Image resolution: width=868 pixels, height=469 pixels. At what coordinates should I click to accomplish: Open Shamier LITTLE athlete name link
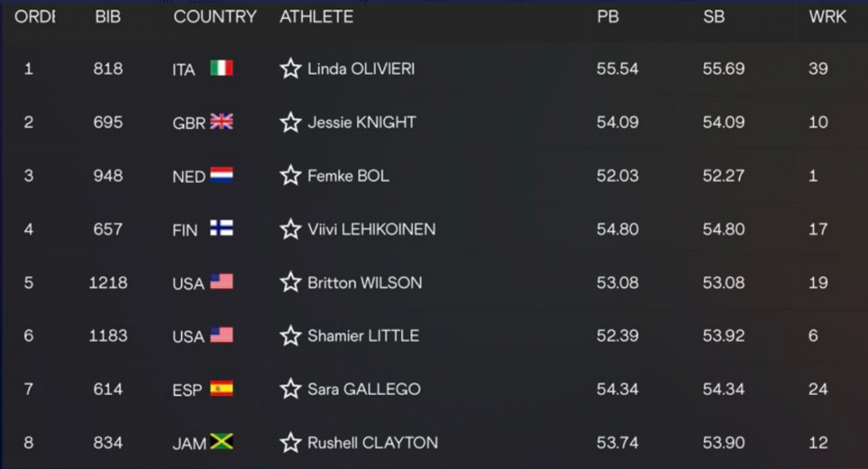coord(363,336)
